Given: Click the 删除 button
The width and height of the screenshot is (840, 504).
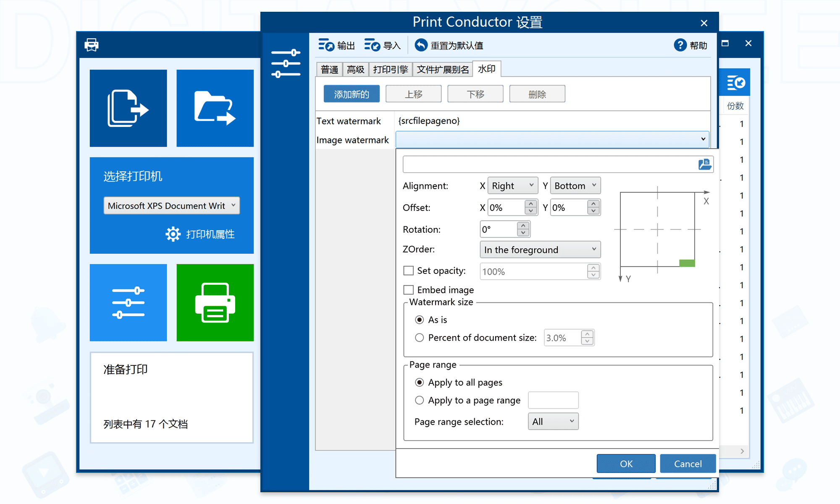Looking at the screenshot, I should pyautogui.click(x=537, y=94).
